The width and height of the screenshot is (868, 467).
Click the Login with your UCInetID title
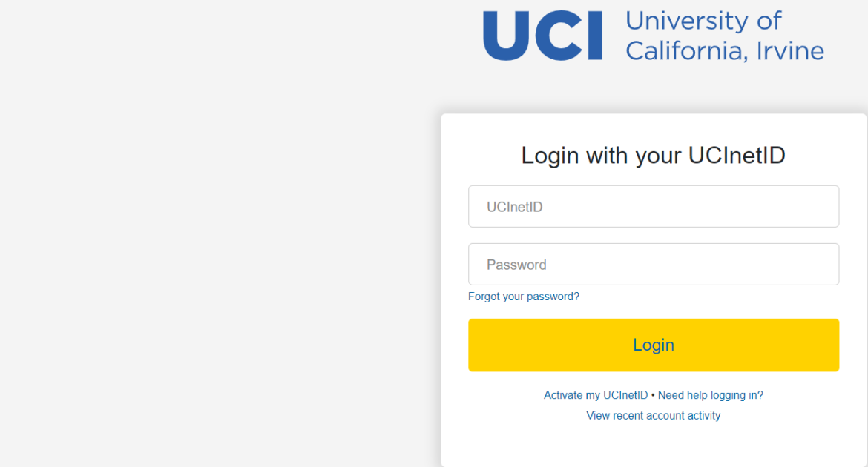[x=654, y=155]
